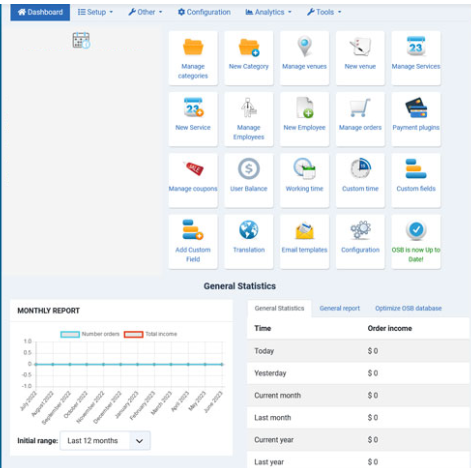Open Manage categories folder icon

coord(193,47)
